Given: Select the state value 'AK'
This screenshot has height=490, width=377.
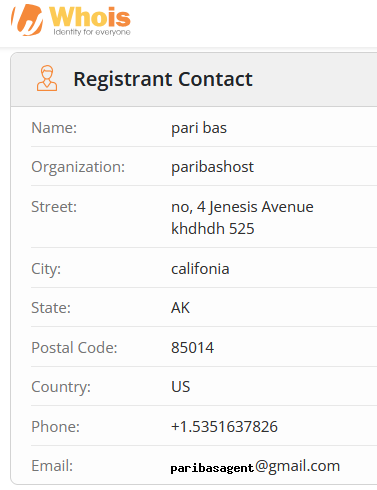Looking at the screenshot, I should click(180, 308).
